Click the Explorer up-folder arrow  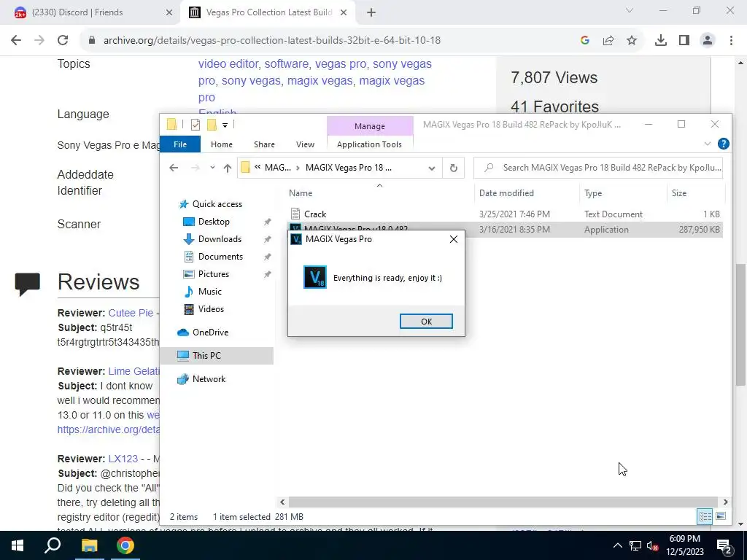point(228,168)
